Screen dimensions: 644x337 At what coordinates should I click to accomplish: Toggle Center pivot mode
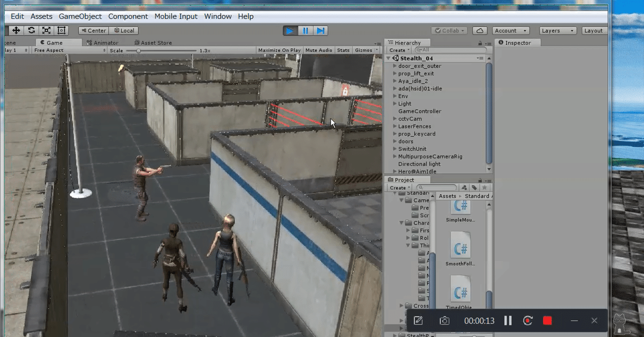pyautogui.click(x=93, y=30)
